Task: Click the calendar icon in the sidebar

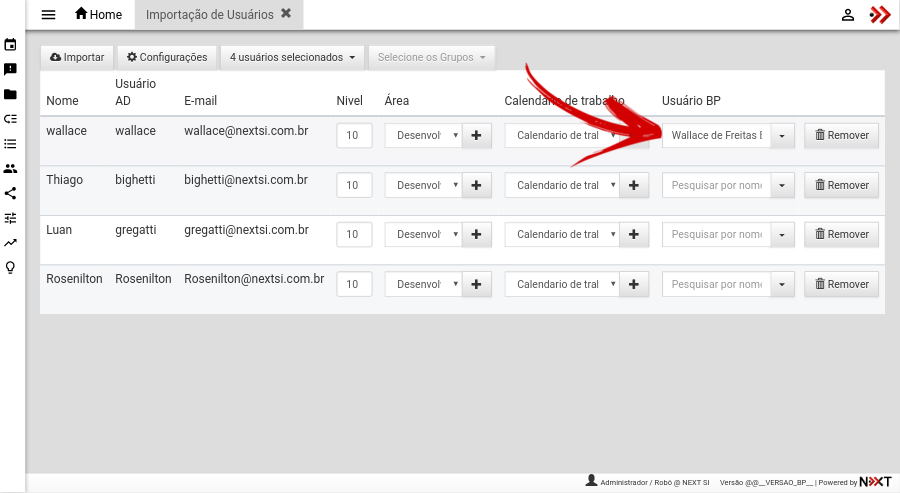Action: coord(10,45)
